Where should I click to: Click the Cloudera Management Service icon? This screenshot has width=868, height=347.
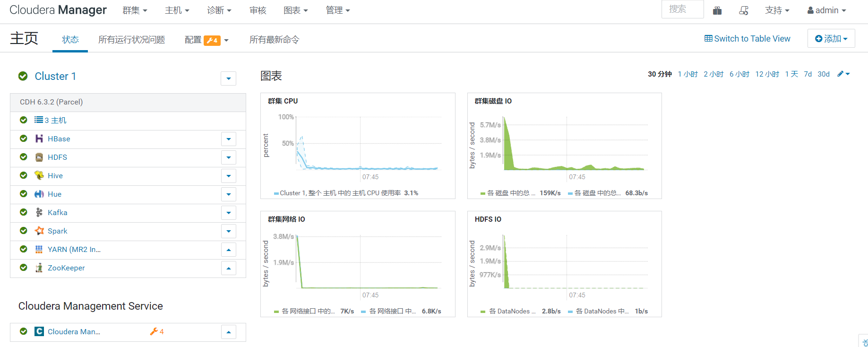pos(39,331)
